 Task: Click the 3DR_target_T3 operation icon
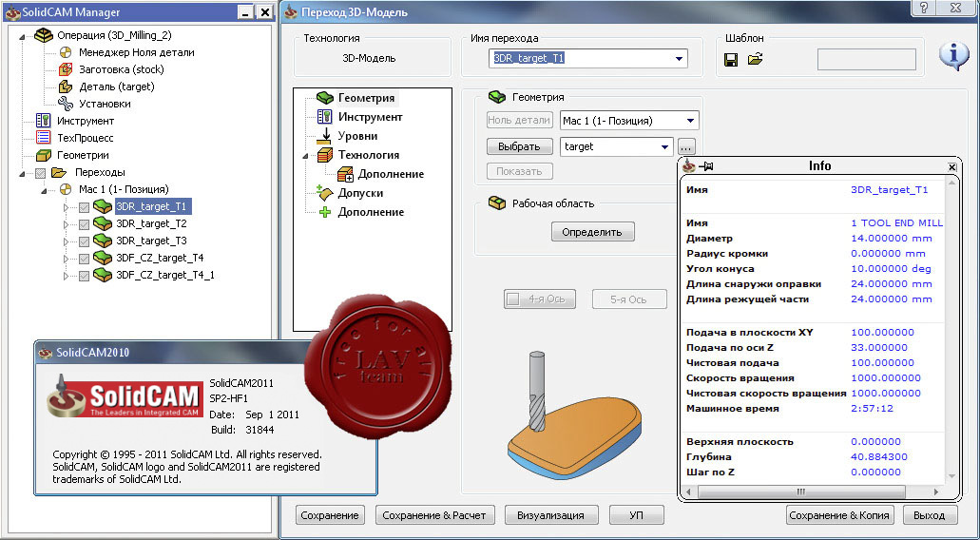(103, 241)
